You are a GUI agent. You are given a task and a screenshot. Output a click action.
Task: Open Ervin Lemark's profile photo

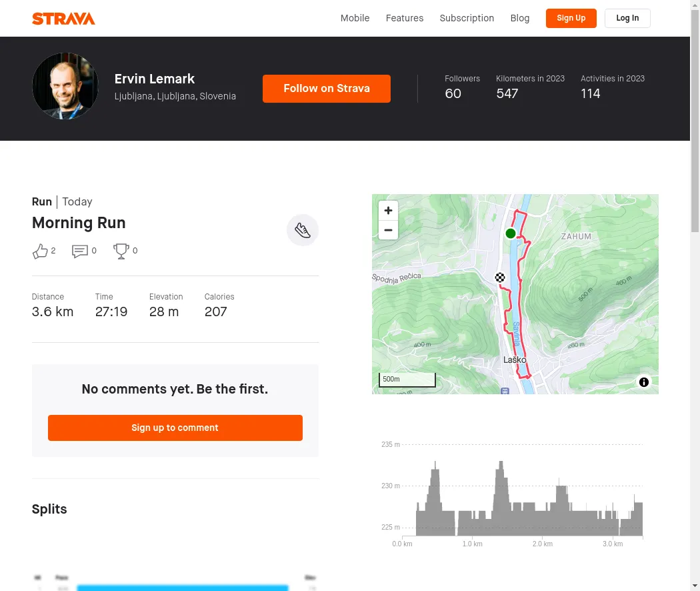click(x=65, y=86)
